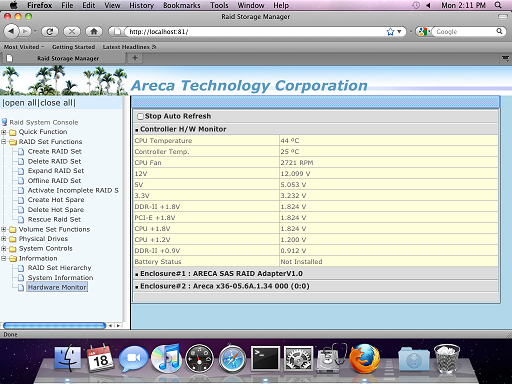The height and width of the screenshot is (384, 512).
Task: Open the Trash in the Dock
Action: [447, 358]
